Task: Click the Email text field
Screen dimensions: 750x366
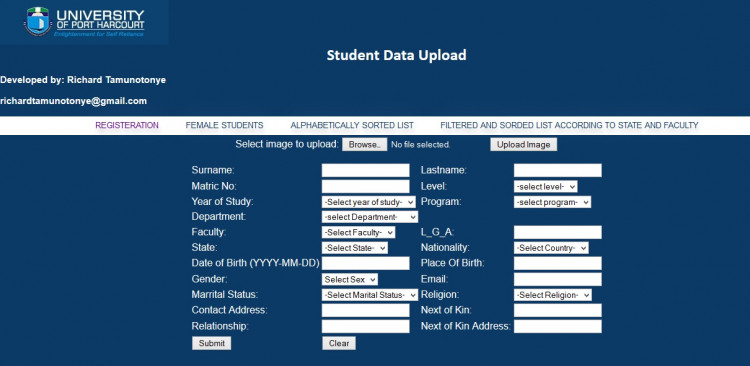Action: [x=558, y=279]
